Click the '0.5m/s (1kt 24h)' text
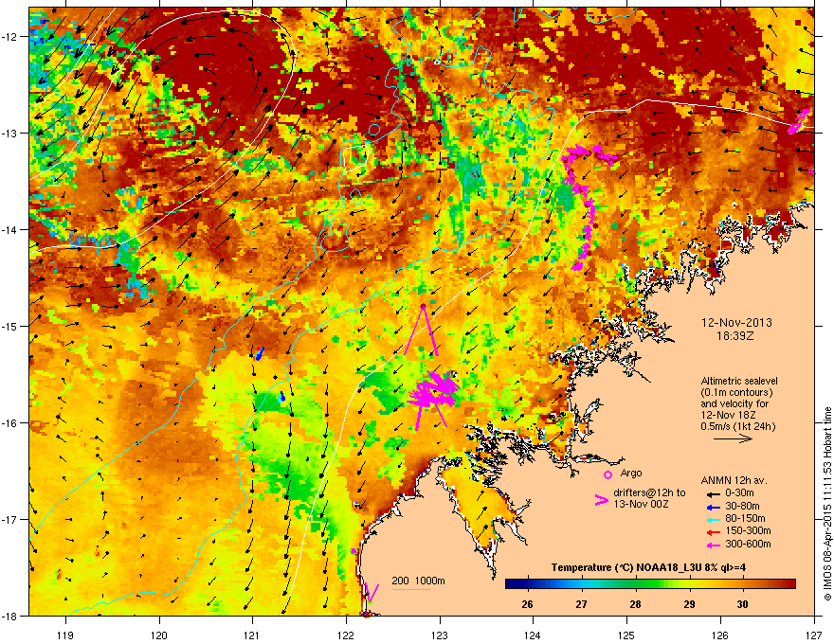This screenshot has height=644, width=834. click(737, 427)
